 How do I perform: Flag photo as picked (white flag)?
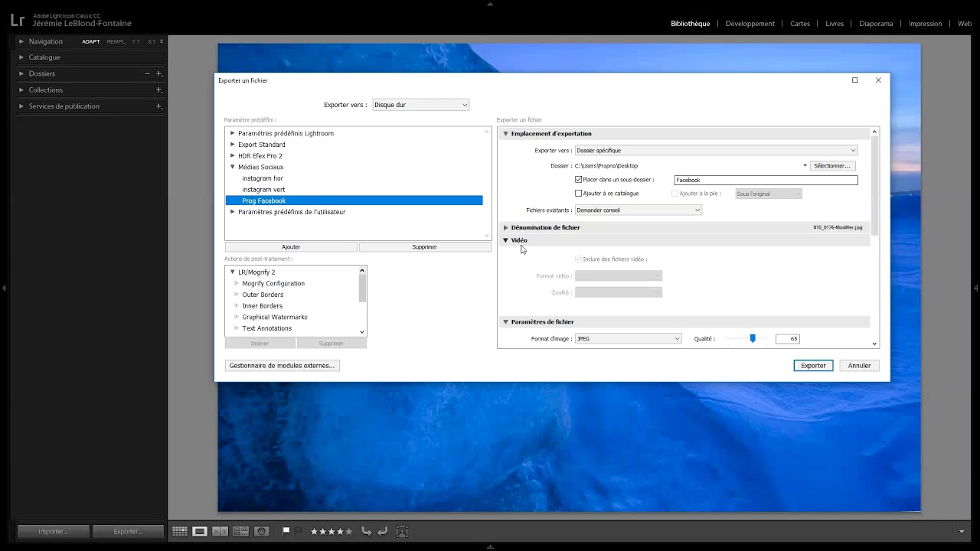[x=286, y=531]
